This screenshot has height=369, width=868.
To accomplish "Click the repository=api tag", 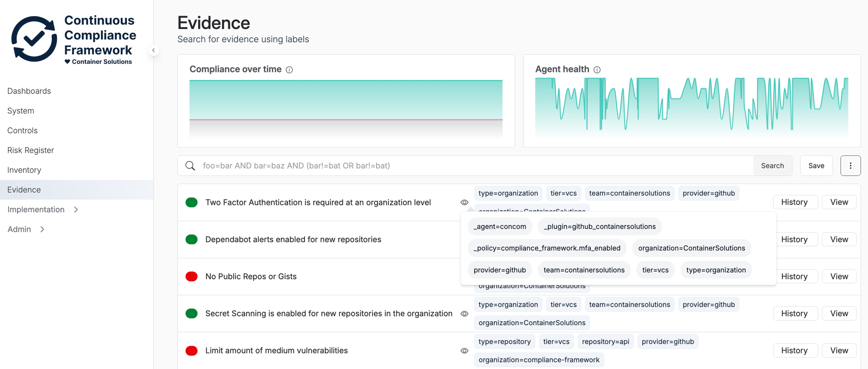I will 606,342.
